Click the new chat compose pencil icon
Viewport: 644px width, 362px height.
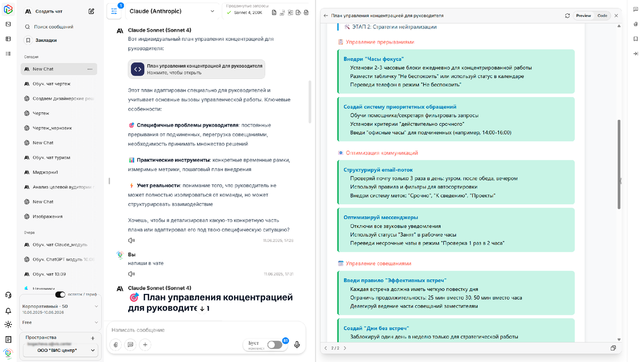pyautogui.click(x=91, y=11)
